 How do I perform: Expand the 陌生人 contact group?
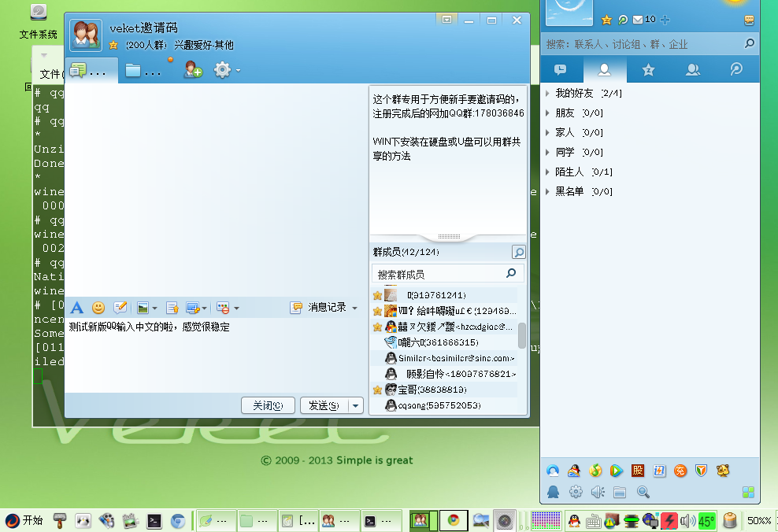546,172
